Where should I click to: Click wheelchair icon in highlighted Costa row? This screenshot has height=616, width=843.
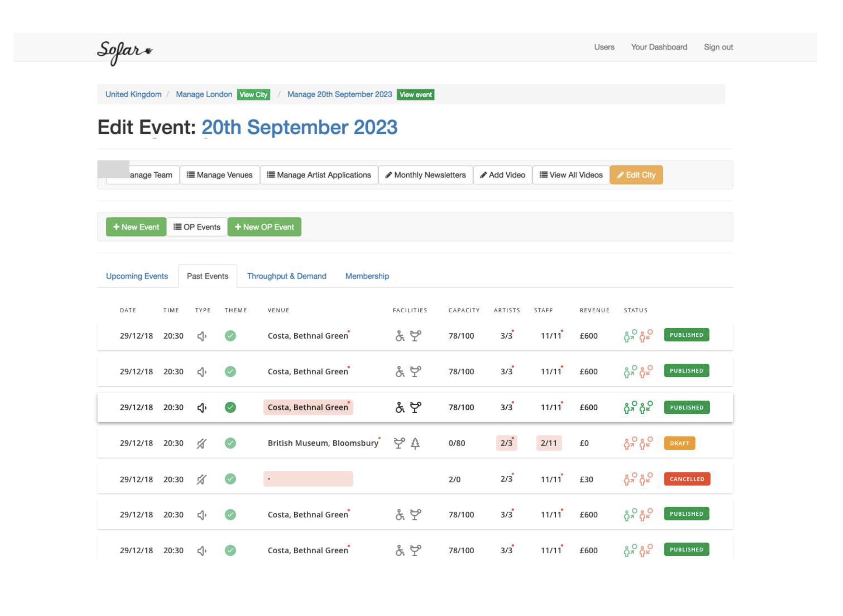(399, 407)
